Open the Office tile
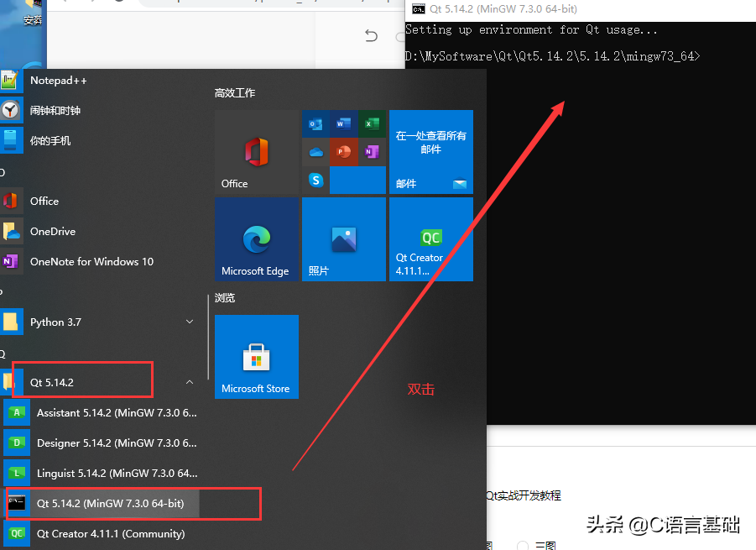The width and height of the screenshot is (756, 550). click(x=257, y=152)
